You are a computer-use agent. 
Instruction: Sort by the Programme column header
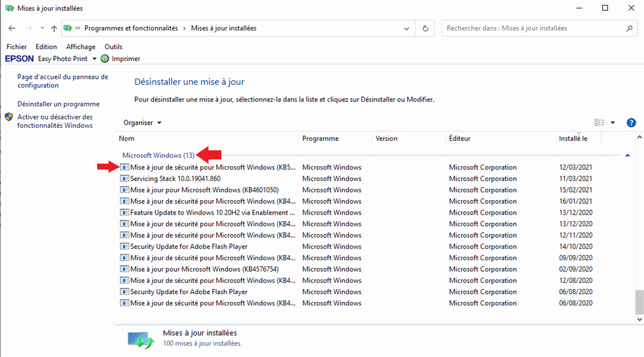tap(336, 138)
